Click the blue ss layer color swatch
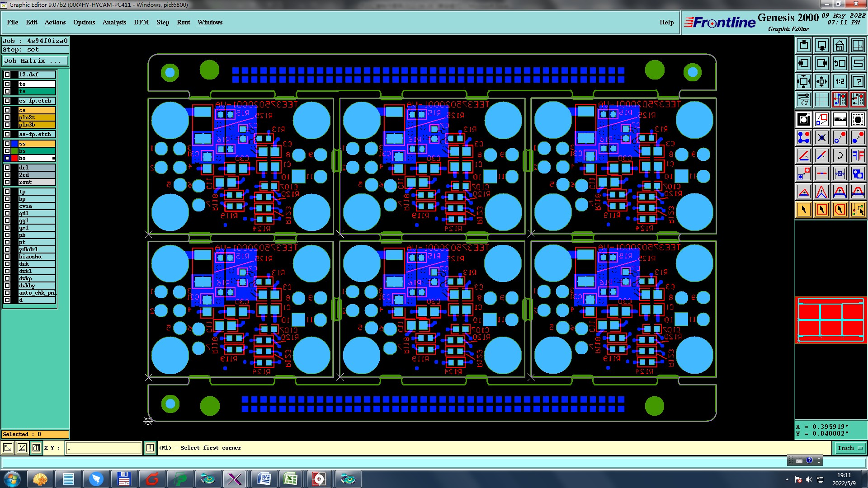Viewport: 868px width, 488px height. pyautogui.click(x=14, y=144)
